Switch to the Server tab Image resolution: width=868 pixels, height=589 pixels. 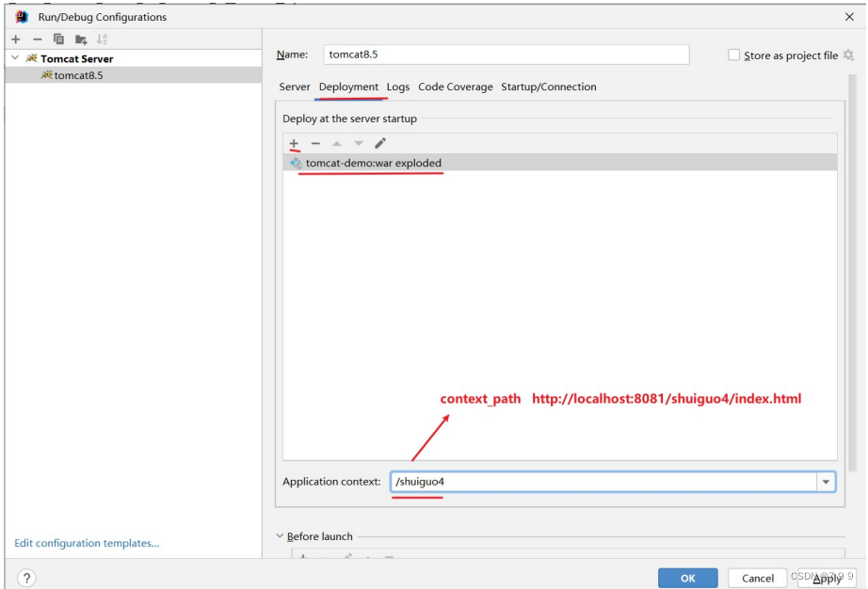295,87
